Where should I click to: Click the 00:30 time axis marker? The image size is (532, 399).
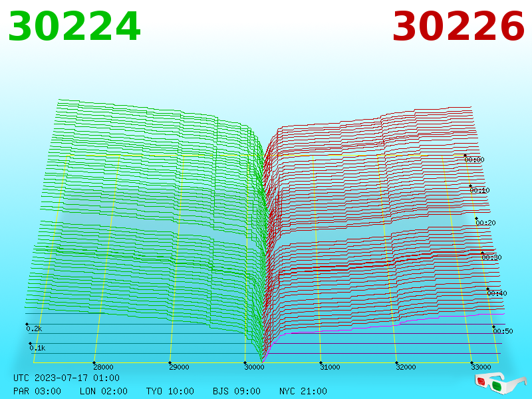coord(491,257)
